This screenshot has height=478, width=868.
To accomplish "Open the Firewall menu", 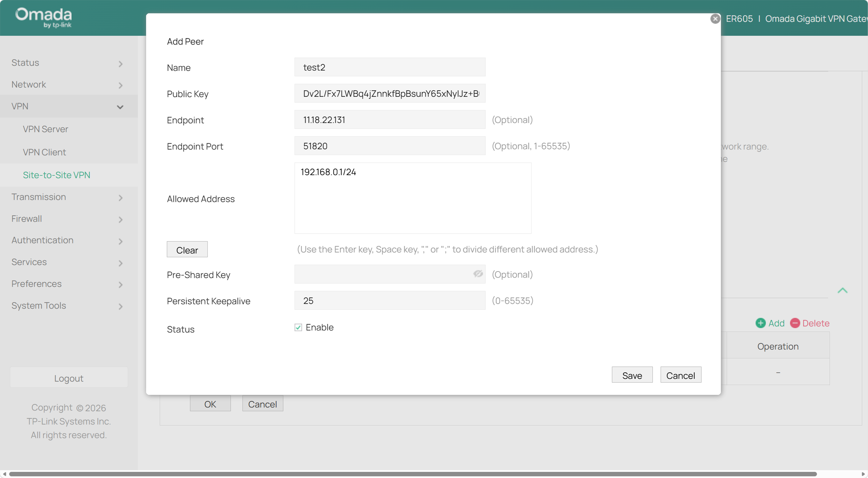I will click(x=26, y=219).
